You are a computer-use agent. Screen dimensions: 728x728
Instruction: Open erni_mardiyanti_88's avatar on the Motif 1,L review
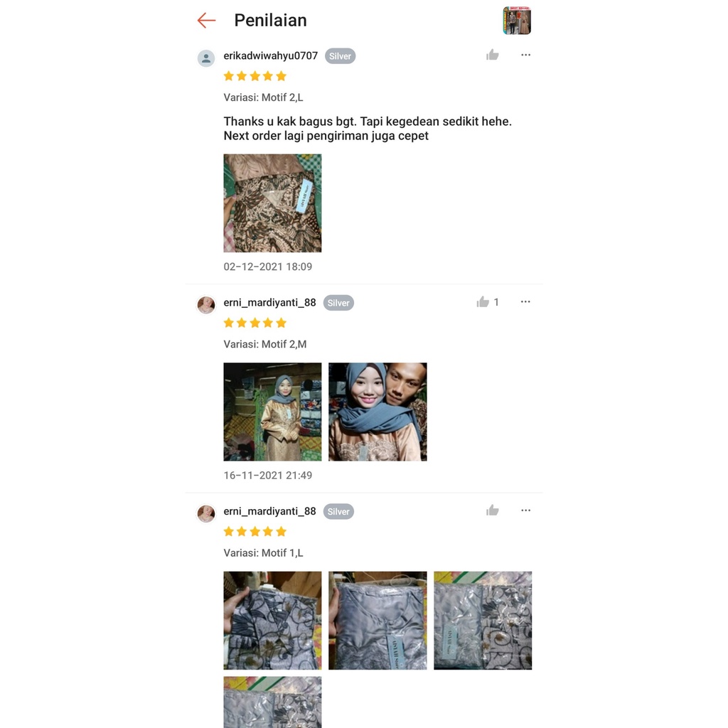coord(206,514)
